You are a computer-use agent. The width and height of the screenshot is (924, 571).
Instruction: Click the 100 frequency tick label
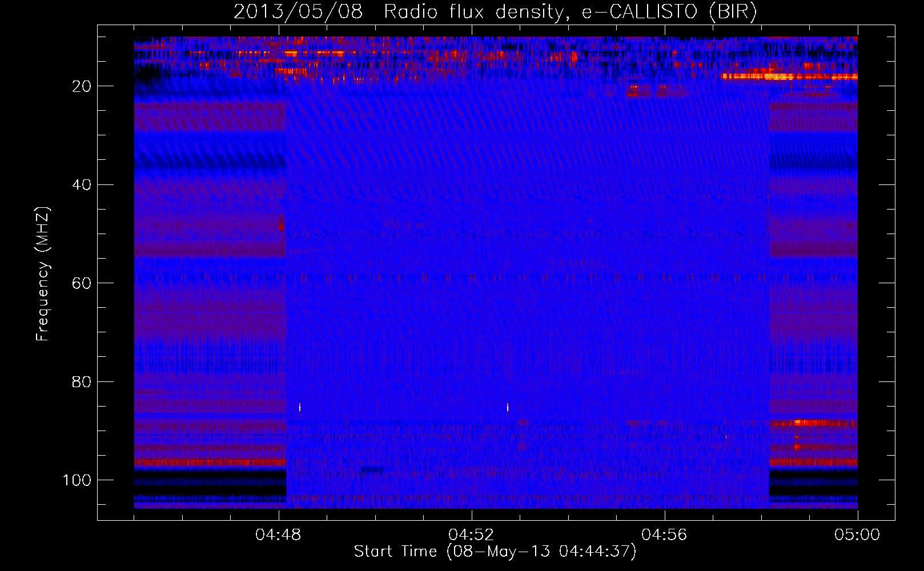77,480
